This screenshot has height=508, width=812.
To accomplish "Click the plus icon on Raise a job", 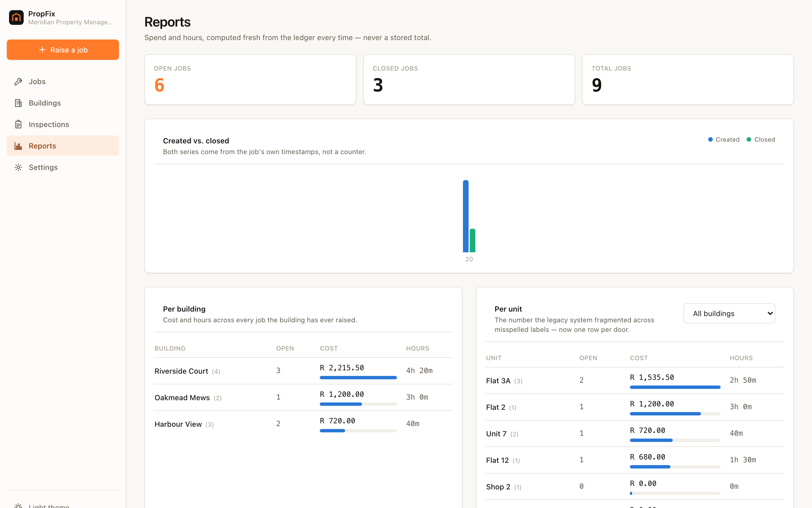I will (42, 50).
